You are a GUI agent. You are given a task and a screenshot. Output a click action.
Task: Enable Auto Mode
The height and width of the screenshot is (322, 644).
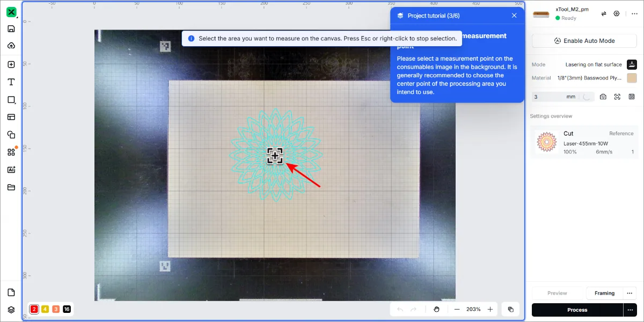[584, 41]
